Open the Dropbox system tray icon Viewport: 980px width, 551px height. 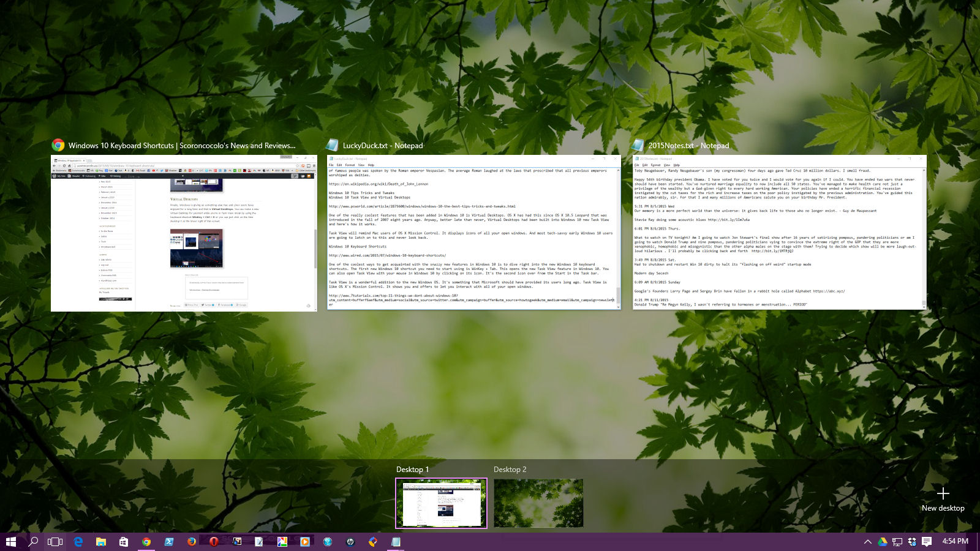point(912,541)
